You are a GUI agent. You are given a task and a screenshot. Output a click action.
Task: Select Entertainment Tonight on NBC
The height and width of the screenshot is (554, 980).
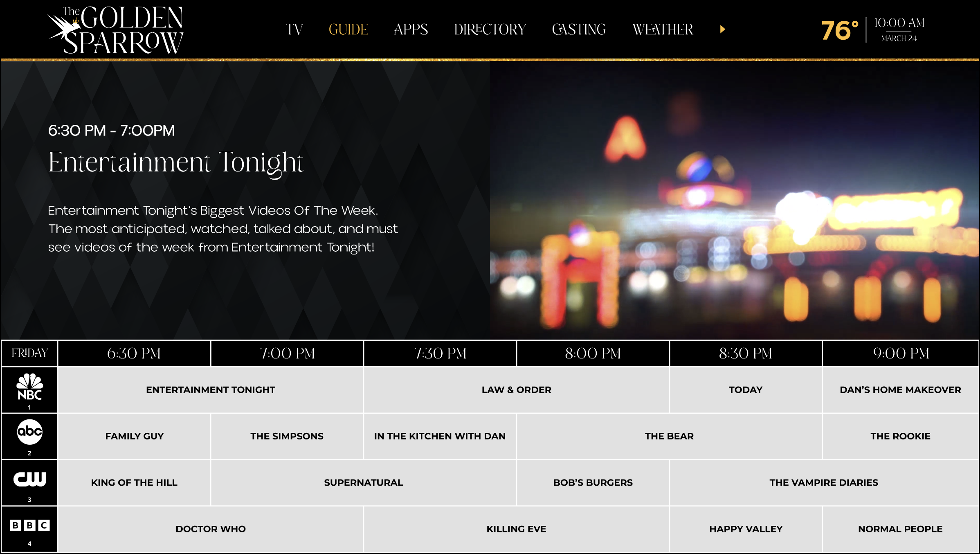pos(211,390)
